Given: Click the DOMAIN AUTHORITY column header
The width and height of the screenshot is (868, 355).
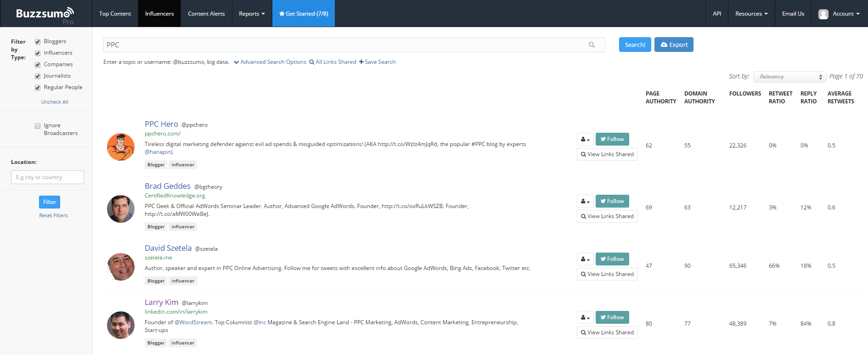Looking at the screenshot, I should point(699,97).
